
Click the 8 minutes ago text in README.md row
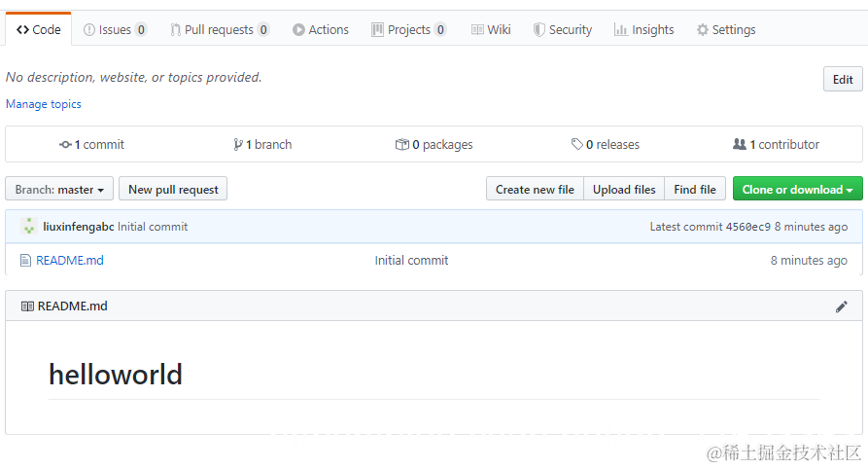[x=809, y=260]
